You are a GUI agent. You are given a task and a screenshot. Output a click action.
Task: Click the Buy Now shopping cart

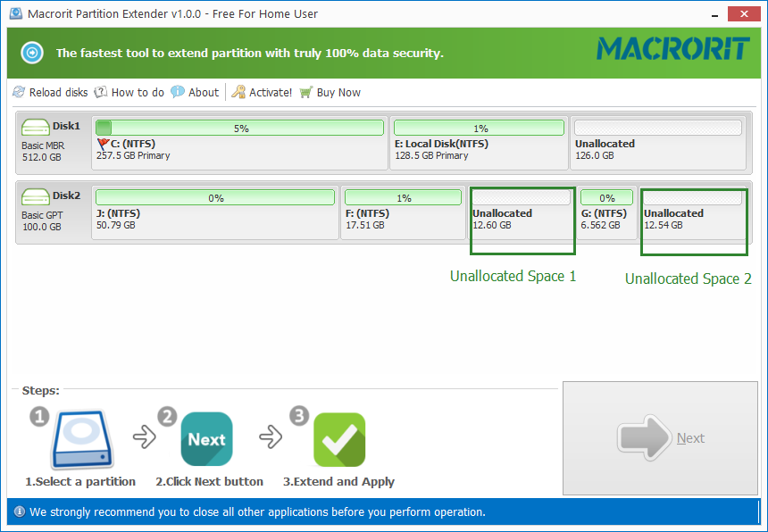(330, 92)
